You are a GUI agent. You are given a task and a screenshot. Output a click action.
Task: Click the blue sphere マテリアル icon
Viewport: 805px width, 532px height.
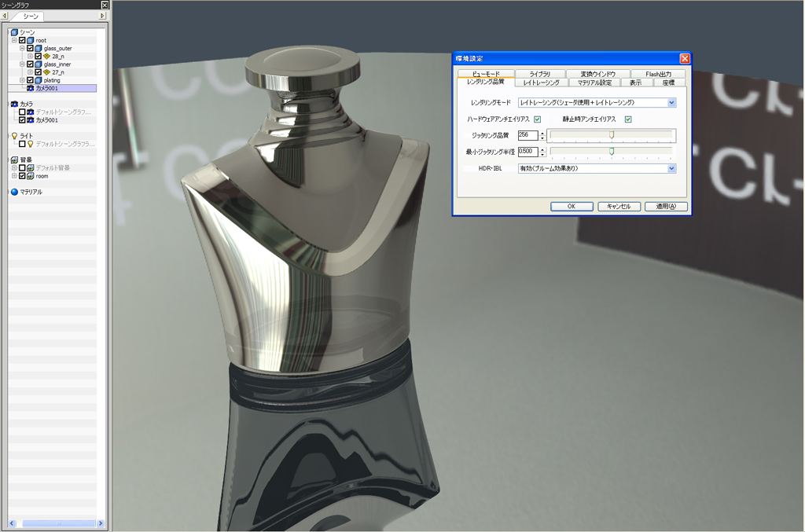14,192
